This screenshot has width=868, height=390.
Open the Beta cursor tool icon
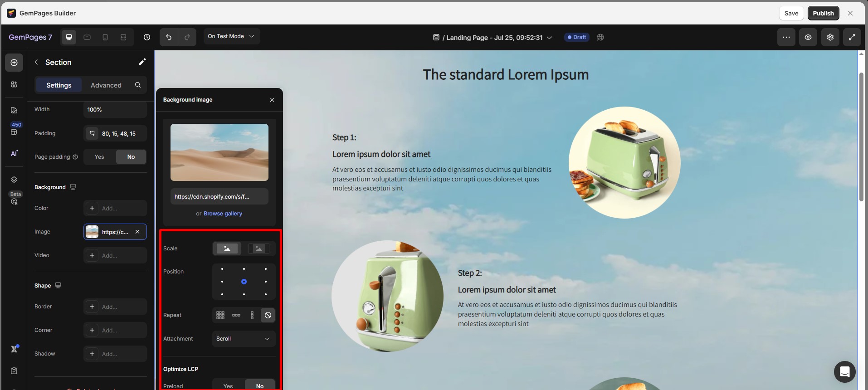coord(14,202)
